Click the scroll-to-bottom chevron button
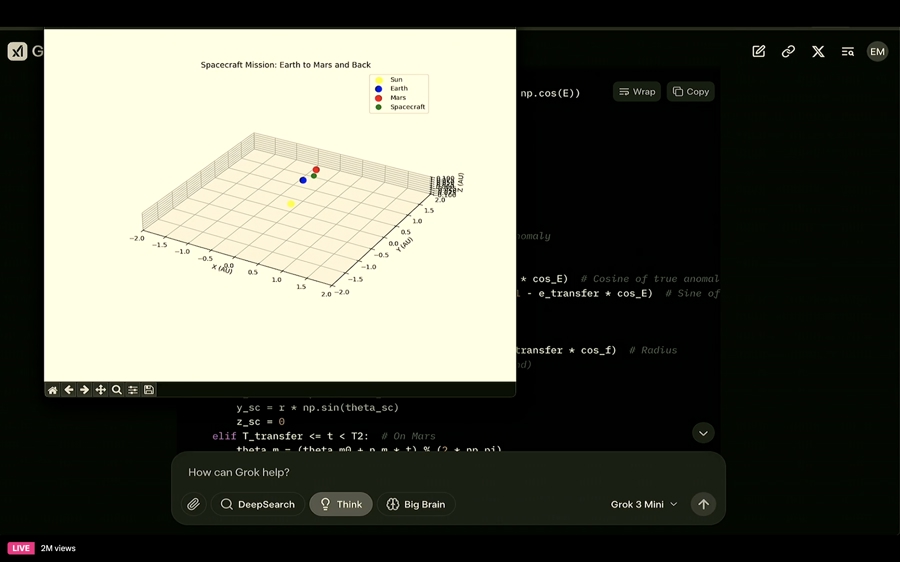Image resolution: width=900 pixels, height=562 pixels. (703, 433)
